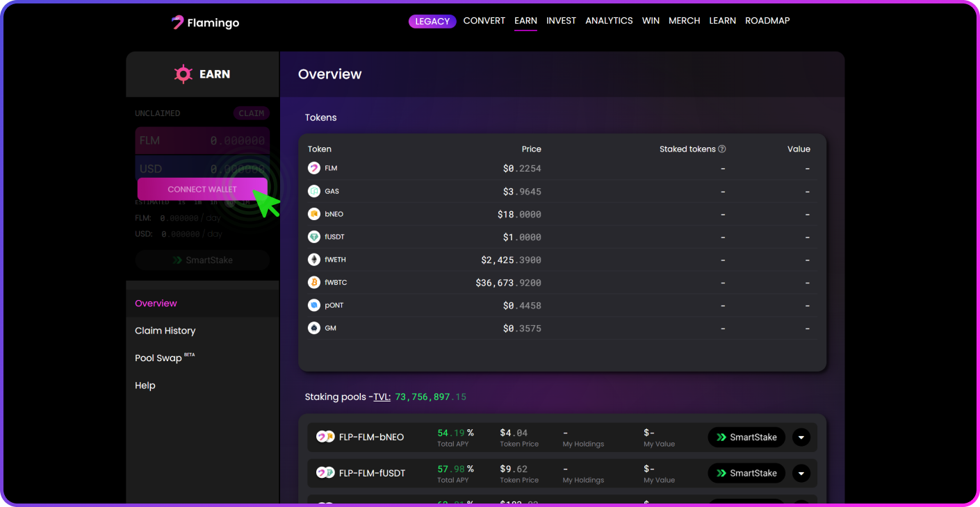Viewport: 980px width, 507px height.
Task: Click the $9.62 token price
Action: point(514,469)
